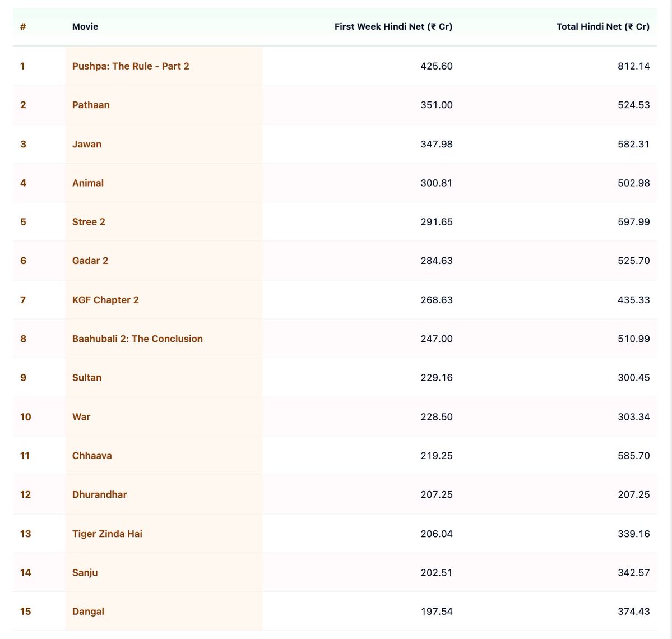Image resolution: width=672 pixels, height=639 pixels.
Task: Click first week value 284.63
Action: [x=436, y=261]
